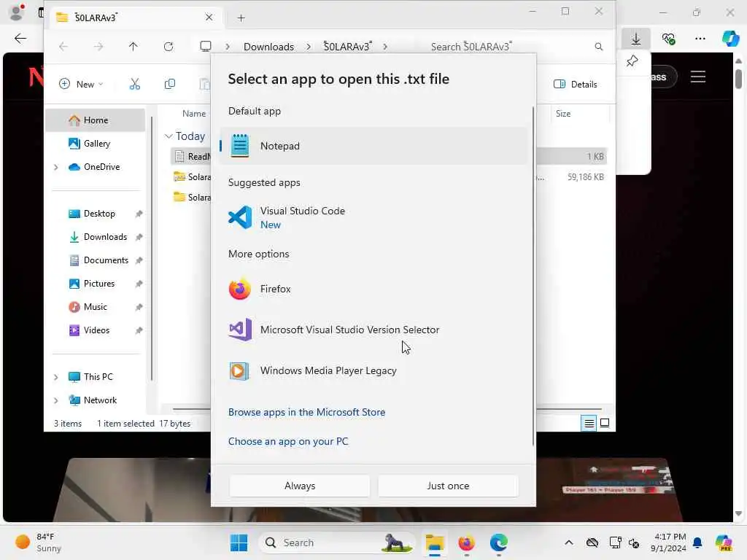
Task: Click the taskbar Search box
Action: coord(337,542)
